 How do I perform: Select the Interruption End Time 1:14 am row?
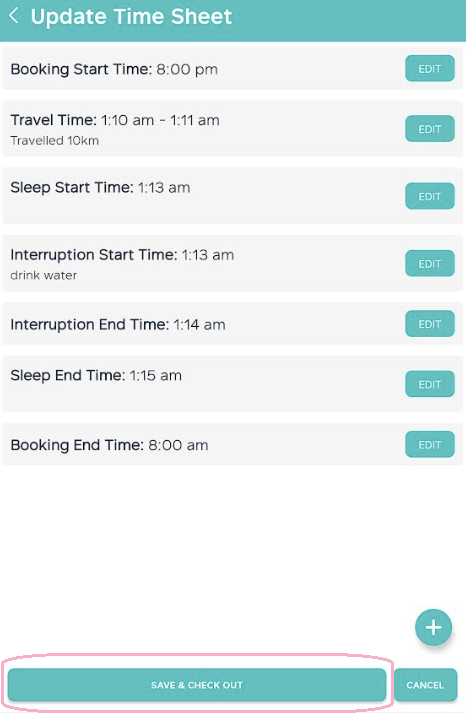pos(233,324)
